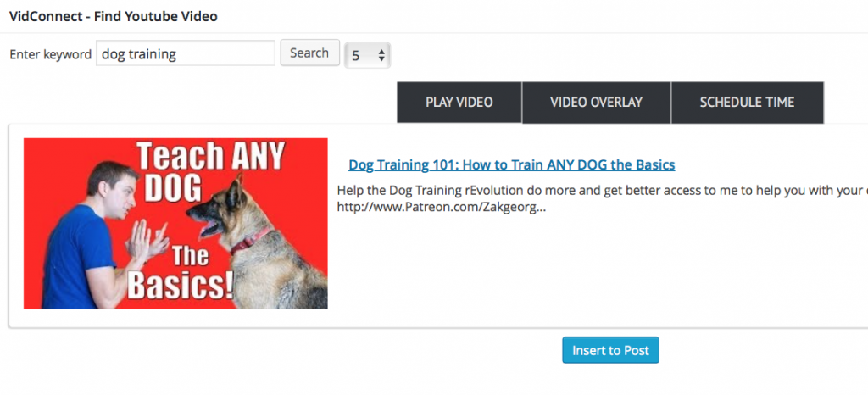Click the keyword input field containing "dog training"
The height and width of the screenshot is (395, 868).
185,53
